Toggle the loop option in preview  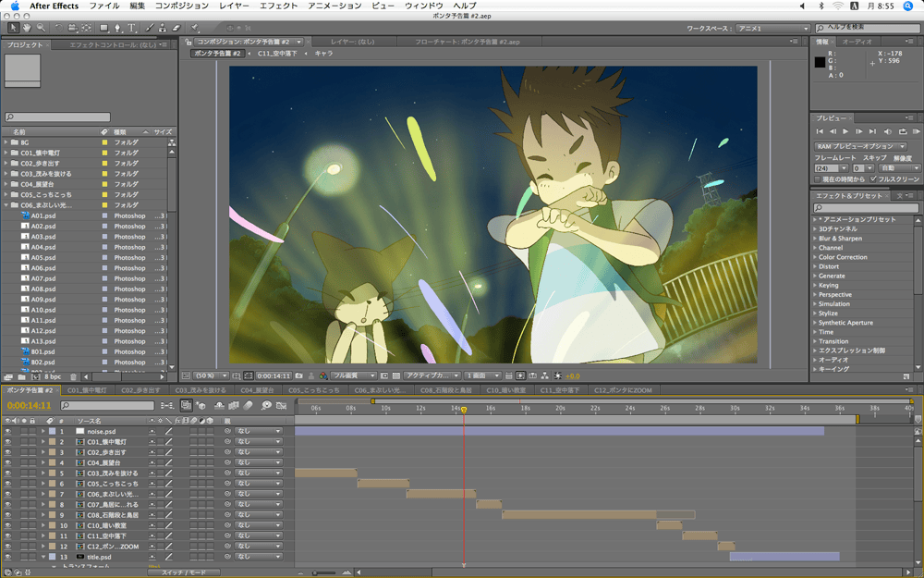[x=903, y=131]
